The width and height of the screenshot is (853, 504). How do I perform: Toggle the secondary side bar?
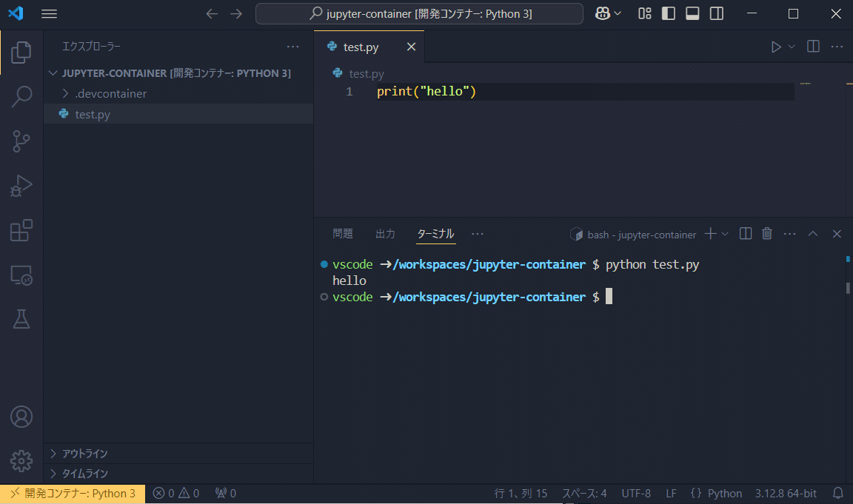pyautogui.click(x=716, y=13)
